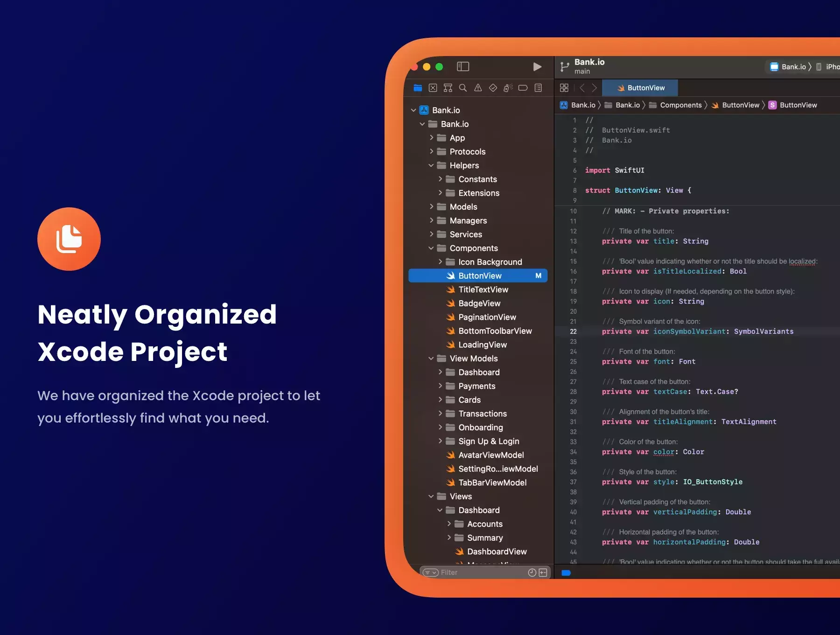Open the PaginationView Swift file

[481, 317]
